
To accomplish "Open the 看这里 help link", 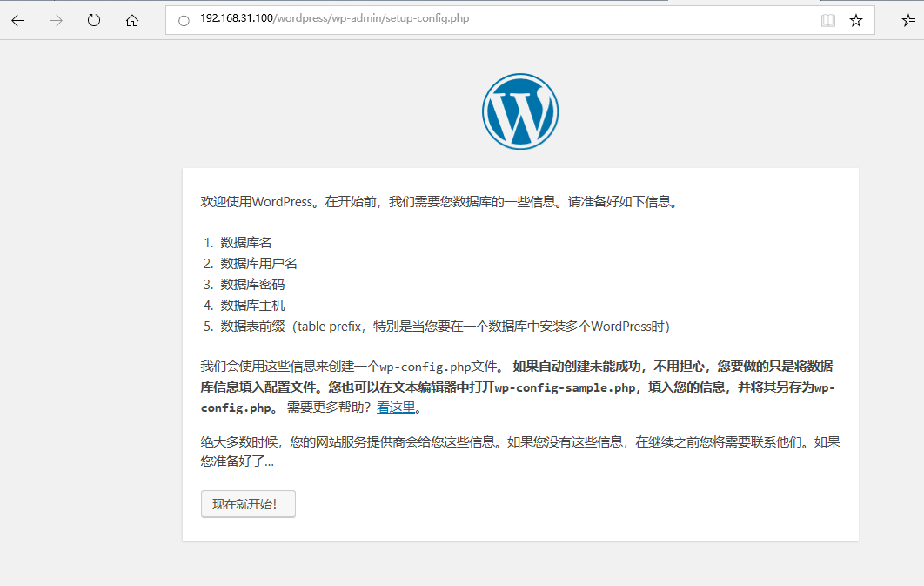I will click(x=396, y=408).
